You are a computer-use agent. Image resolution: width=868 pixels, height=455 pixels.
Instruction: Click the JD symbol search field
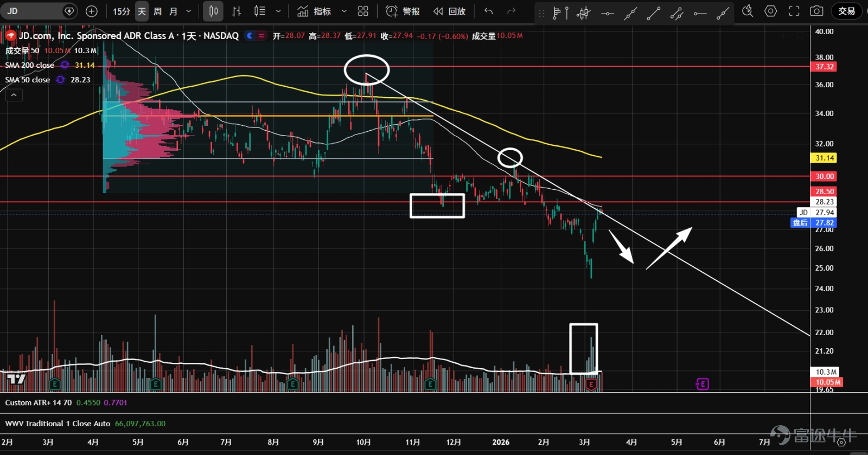(x=34, y=11)
